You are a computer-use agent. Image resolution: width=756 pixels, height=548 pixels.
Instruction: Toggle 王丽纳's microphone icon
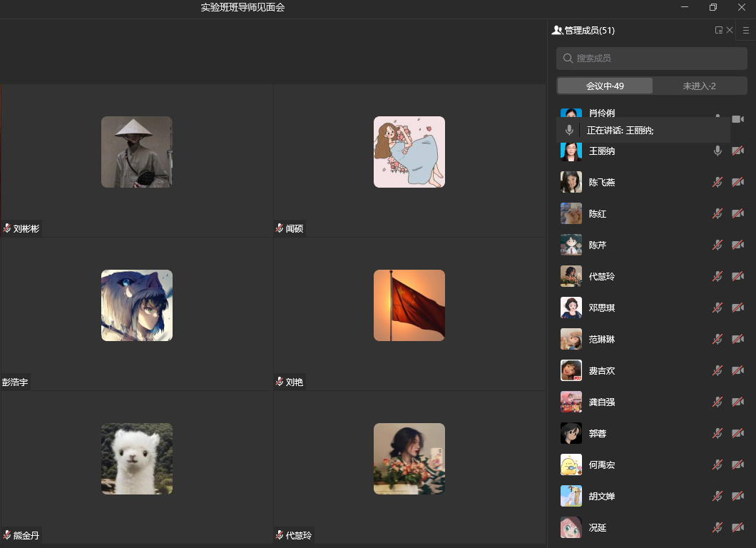pyautogui.click(x=717, y=151)
